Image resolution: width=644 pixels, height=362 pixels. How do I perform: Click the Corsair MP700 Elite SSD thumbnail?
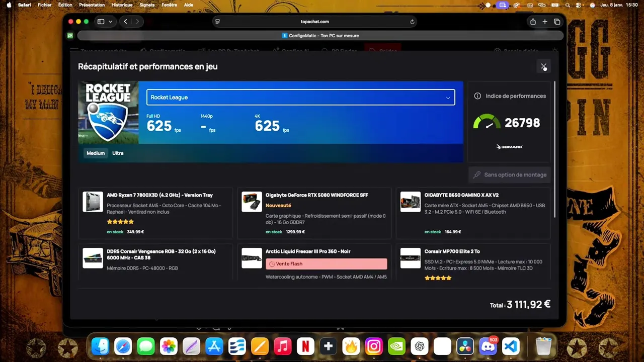411,258
